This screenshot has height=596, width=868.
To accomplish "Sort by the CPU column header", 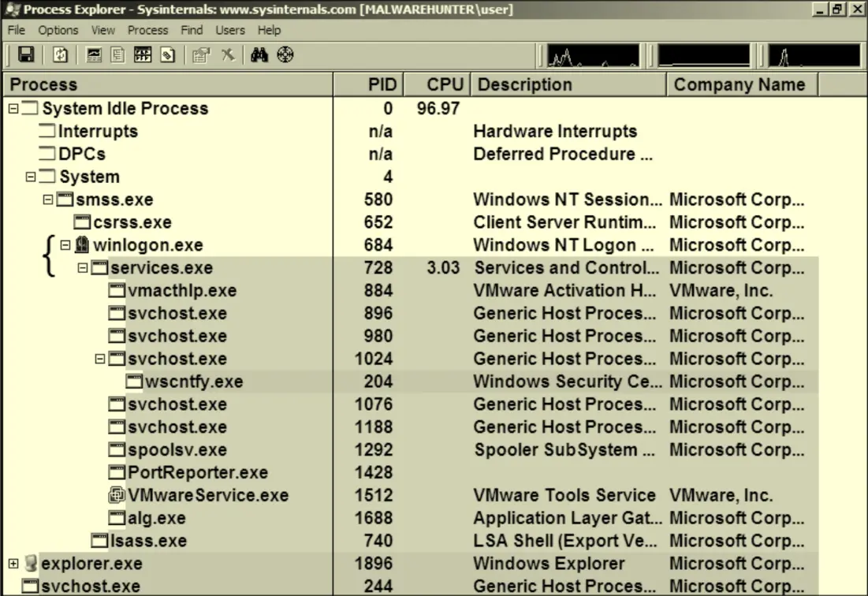I will (x=438, y=84).
